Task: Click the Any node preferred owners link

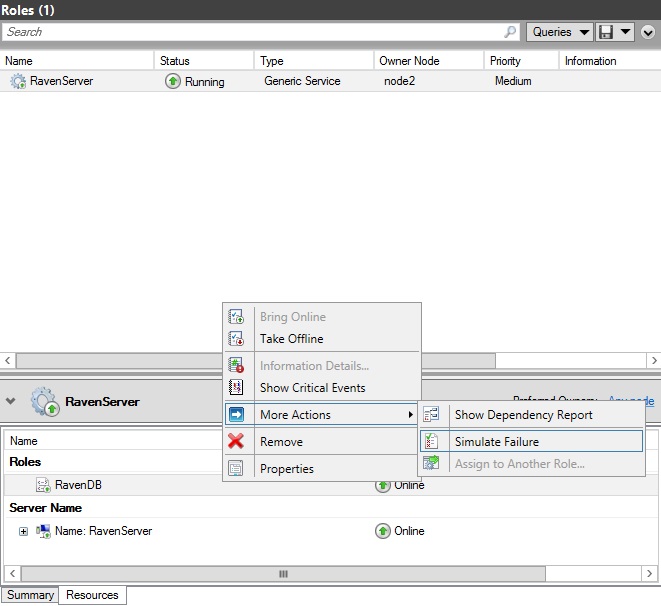Action: [631, 400]
